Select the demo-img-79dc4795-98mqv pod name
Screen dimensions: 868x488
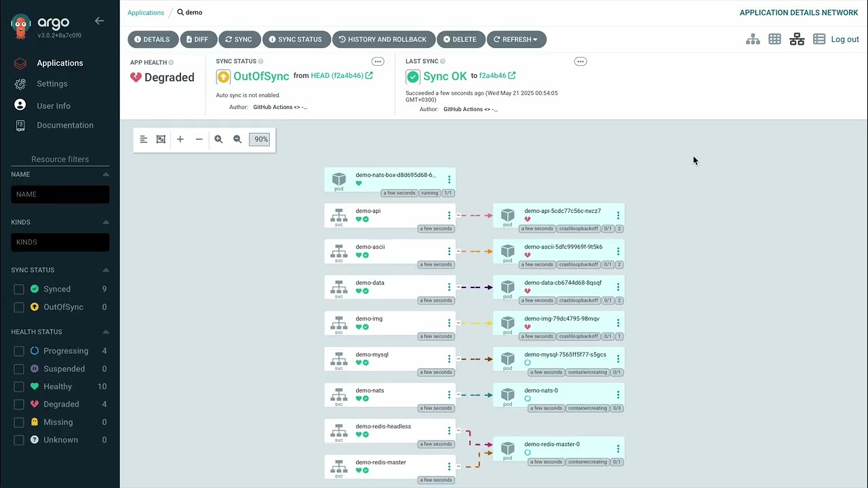tap(561, 319)
